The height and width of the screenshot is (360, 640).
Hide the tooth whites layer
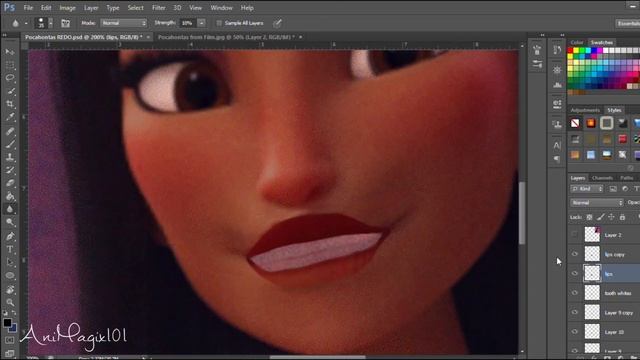tap(575, 293)
